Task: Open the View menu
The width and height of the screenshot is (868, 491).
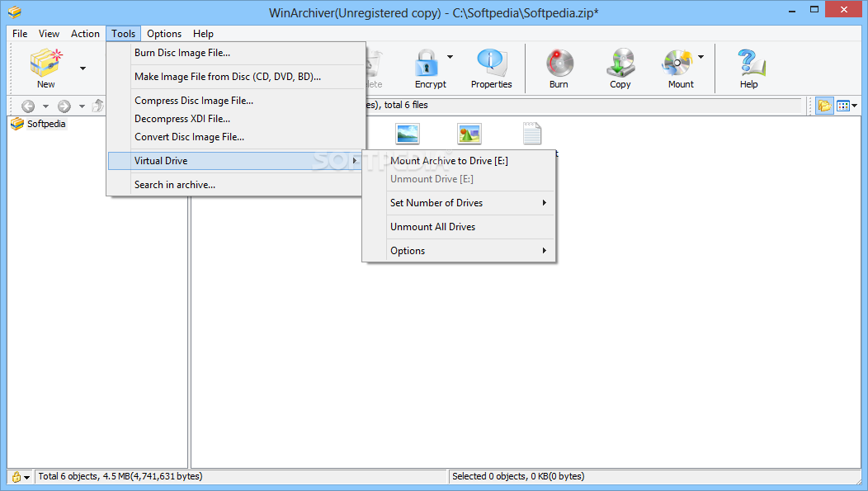Action: 49,34
